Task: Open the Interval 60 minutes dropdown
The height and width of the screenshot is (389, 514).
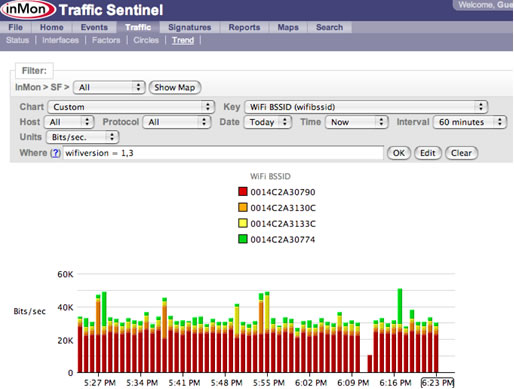Action: click(x=470, y=122)
